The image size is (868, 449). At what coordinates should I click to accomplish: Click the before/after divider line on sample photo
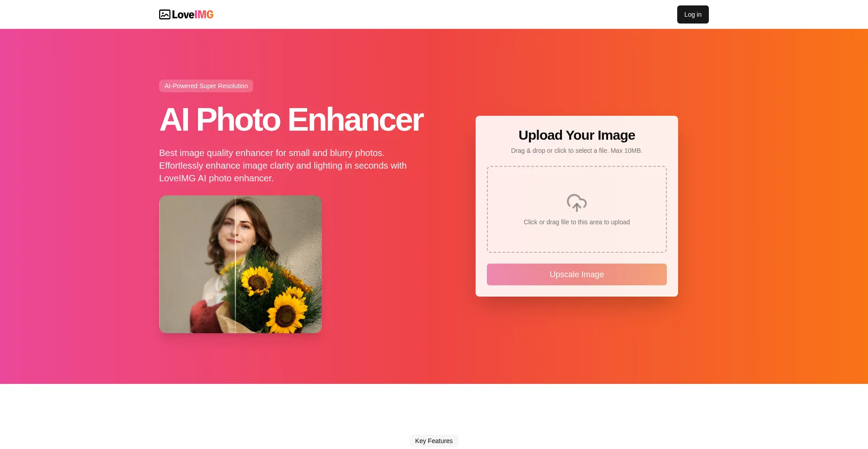(236, 265)
